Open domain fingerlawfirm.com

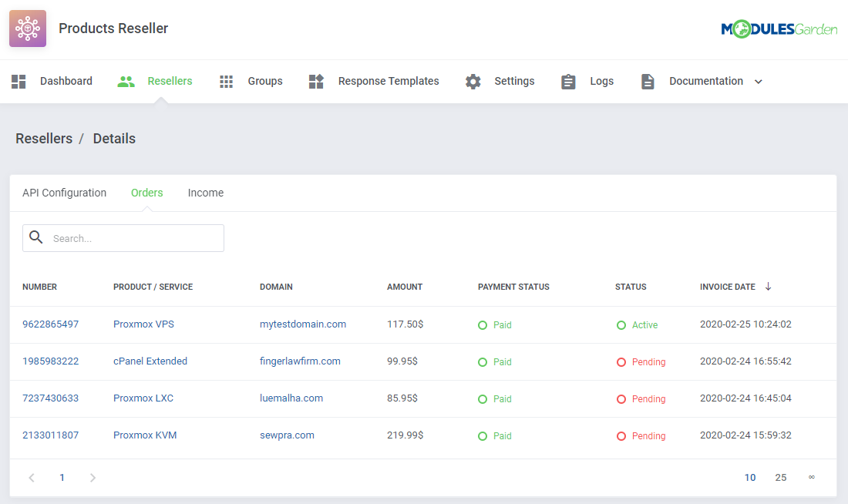[300, 361]
